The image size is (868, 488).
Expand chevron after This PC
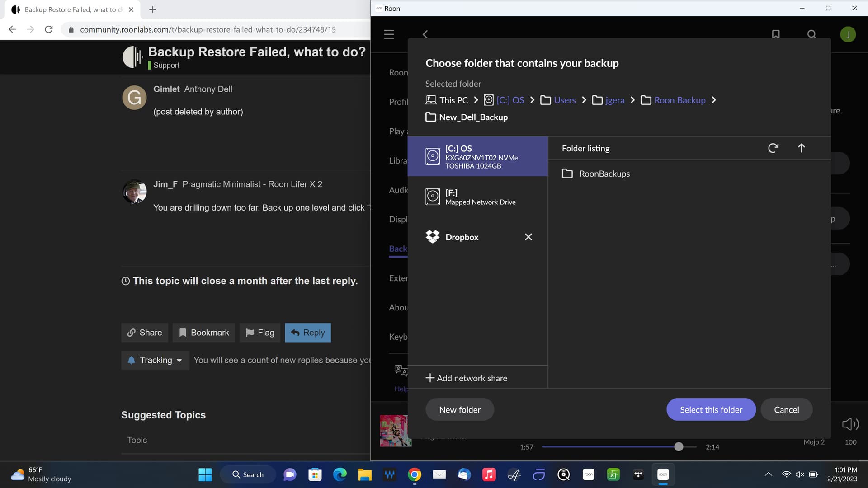click(x=476, y=100)
